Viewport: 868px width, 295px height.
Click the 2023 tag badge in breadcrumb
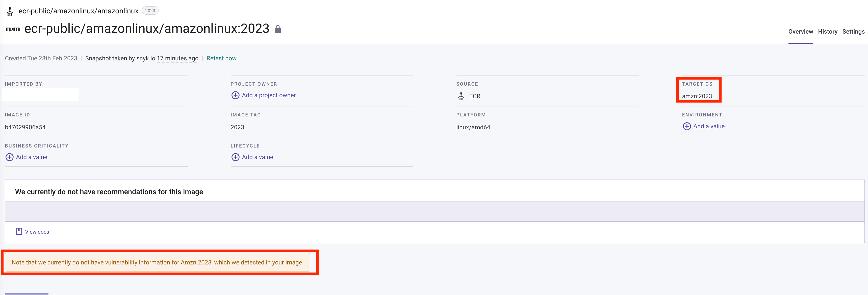click(x=150, y=11)
